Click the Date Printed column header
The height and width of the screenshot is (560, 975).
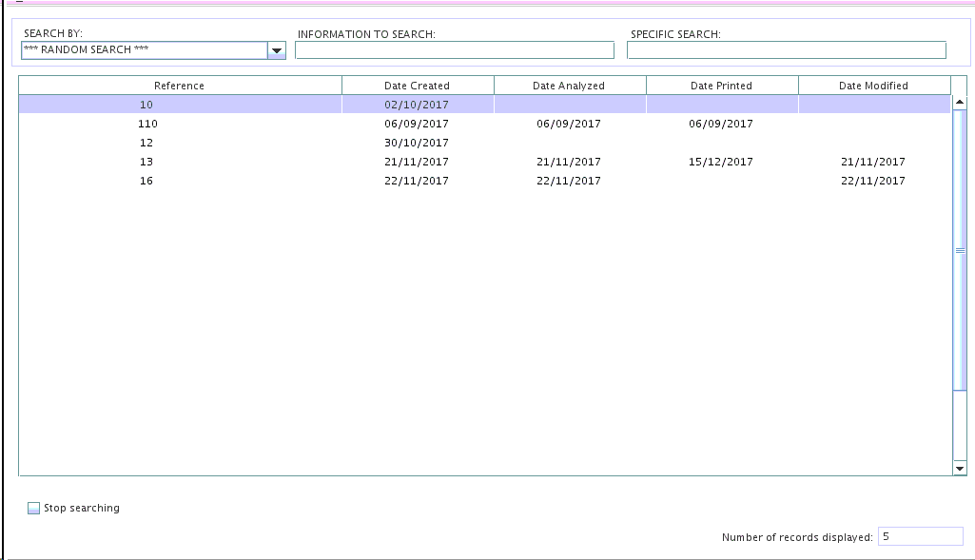(721, 86)
